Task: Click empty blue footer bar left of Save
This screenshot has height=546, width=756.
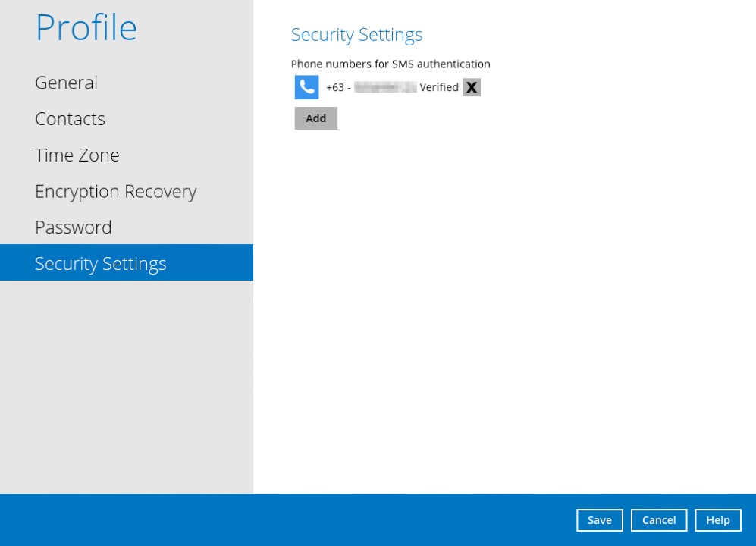Action: (x=288, y=520)
